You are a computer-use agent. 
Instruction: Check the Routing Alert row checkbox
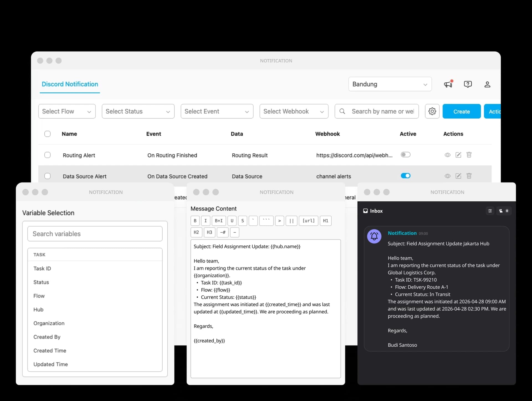point(47,155)
